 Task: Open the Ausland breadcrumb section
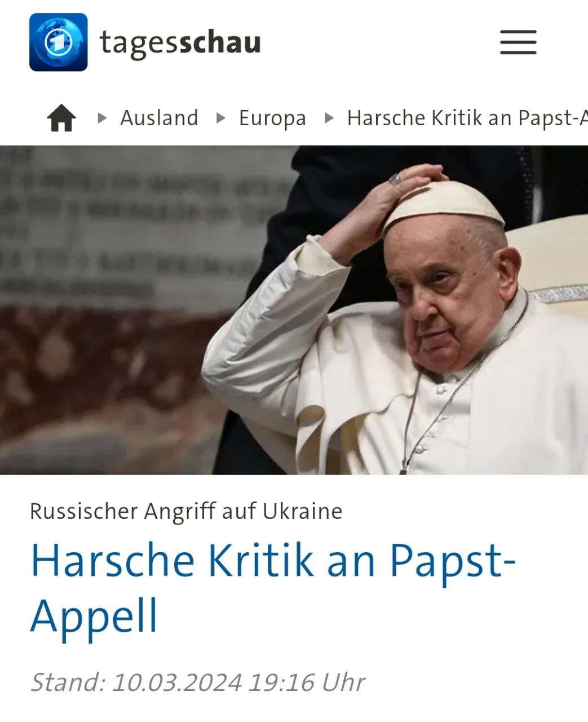pyautogui.click(x=159, y=118)
